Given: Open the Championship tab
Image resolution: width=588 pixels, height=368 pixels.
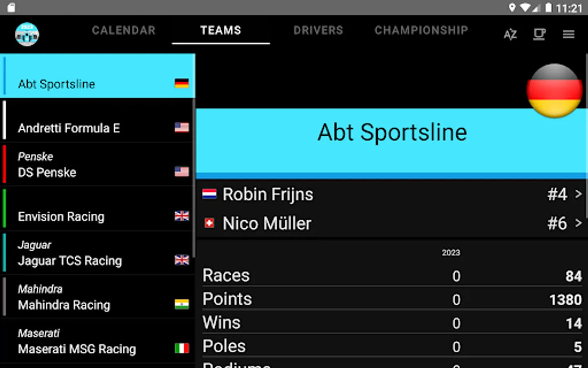Looking at the screenshot, I should [421, 30].
